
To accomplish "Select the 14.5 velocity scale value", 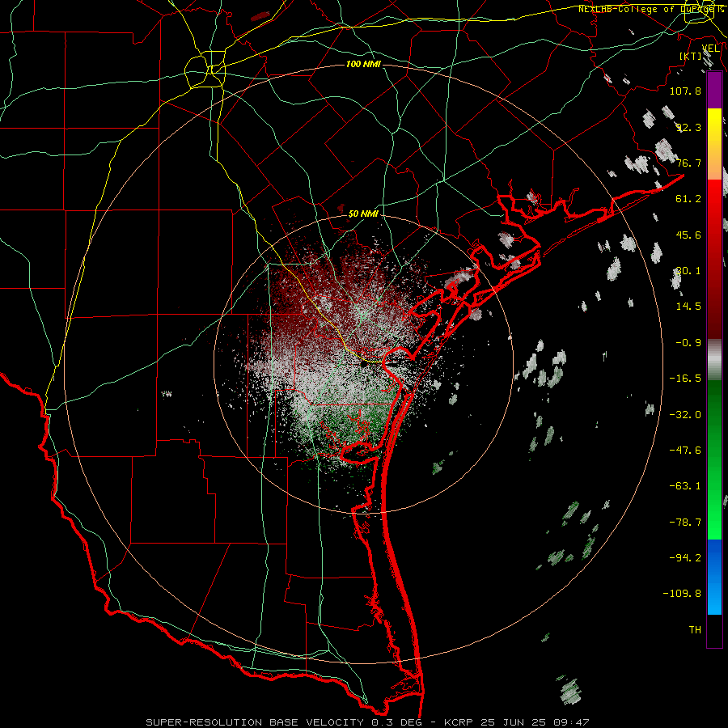I will click(x=688, y=307).
